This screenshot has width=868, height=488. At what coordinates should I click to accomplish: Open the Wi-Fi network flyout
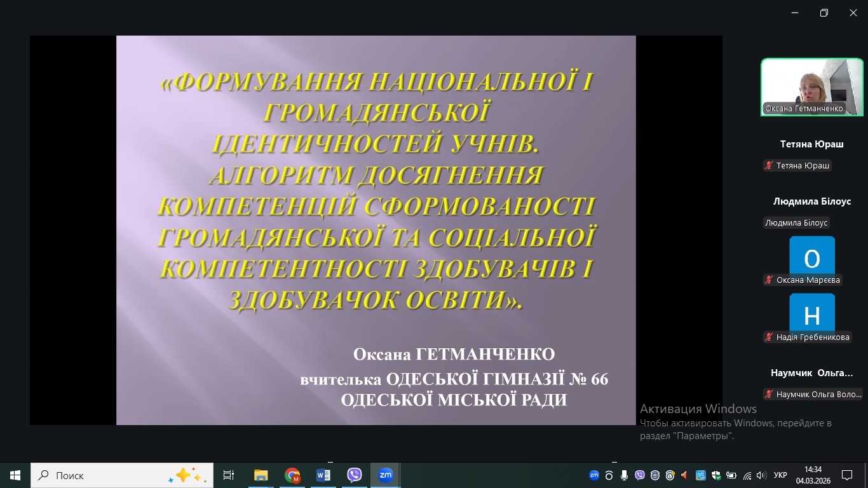coord(747,475)
